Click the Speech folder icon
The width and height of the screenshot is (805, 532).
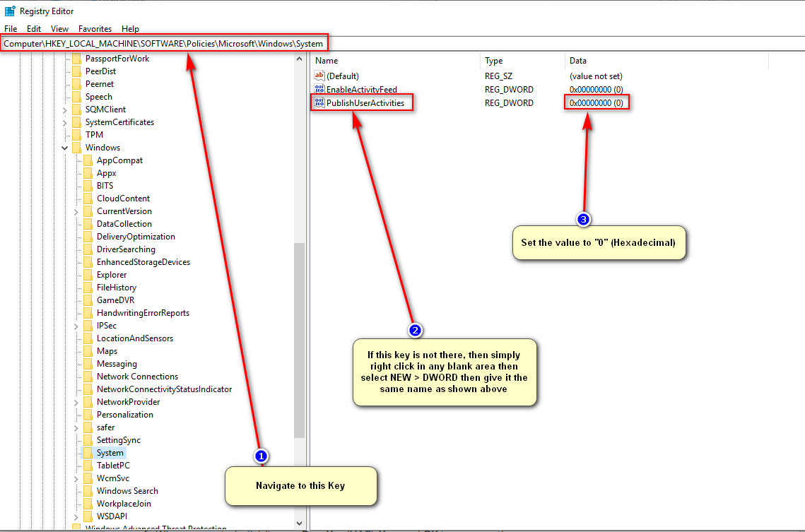tap(76, 97)
